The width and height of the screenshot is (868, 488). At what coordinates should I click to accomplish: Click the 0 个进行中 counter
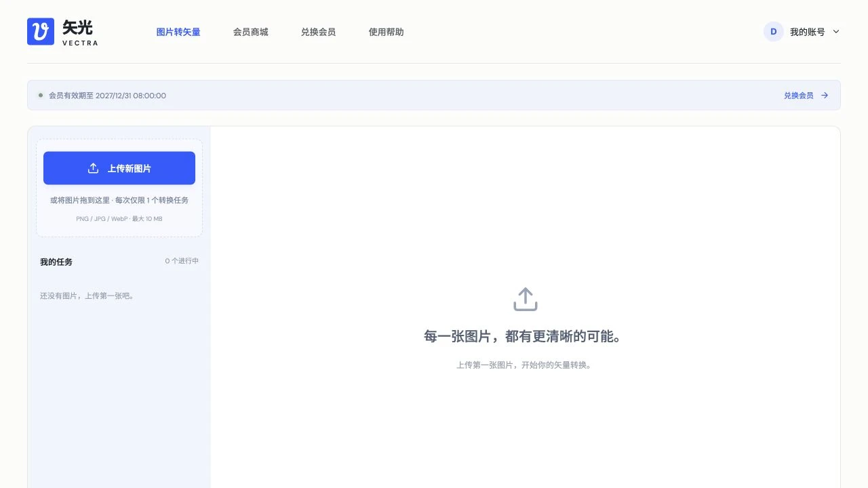click(182, 261)
